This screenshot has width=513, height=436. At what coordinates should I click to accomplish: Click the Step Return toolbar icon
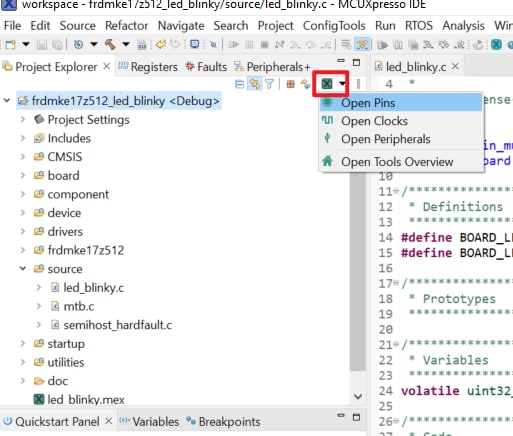(x=326, y=44)
